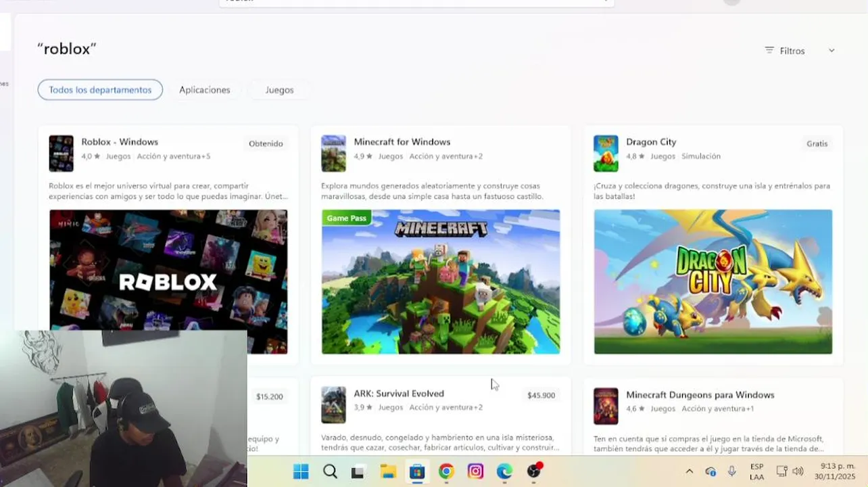
Task: Open the Minecraft for Windows app icon
Action: [x=333, y=154]
